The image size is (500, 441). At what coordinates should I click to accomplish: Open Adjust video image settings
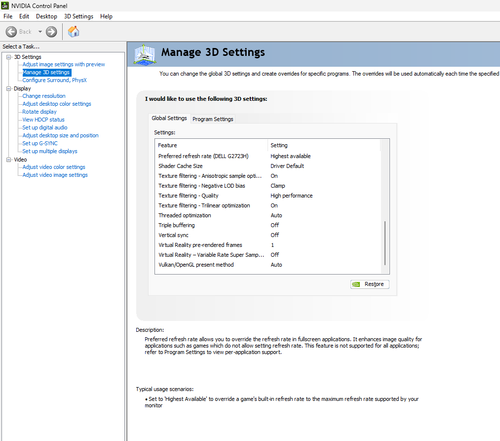(x=55, y=175)
